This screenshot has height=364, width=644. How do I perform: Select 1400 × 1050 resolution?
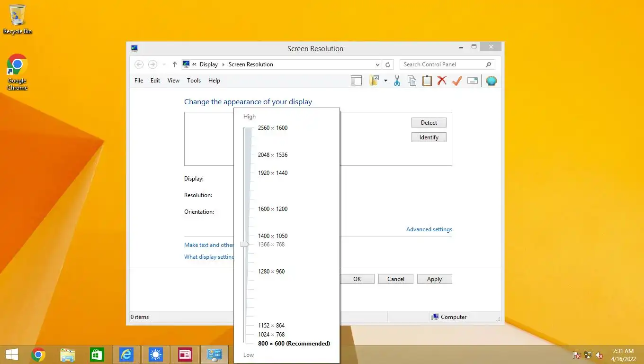tap(273, 236)
